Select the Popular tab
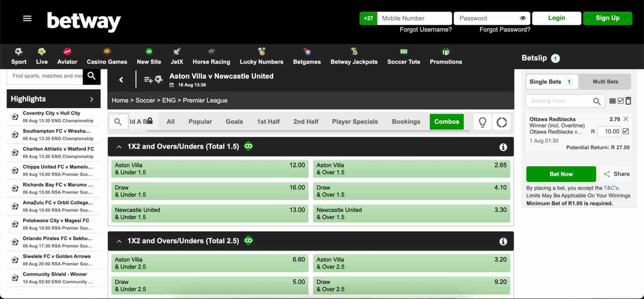Viewport: 644px width, 299px height. point(200,122)
